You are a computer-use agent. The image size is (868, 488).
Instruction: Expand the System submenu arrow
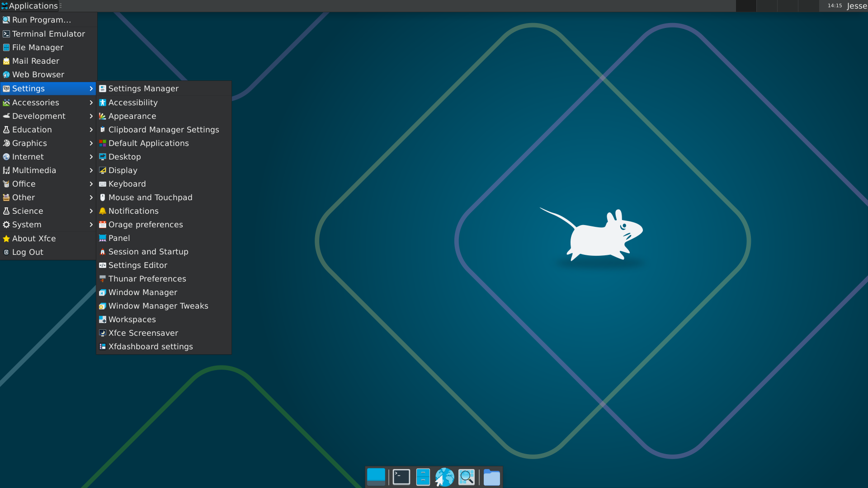tap(91, 225)
